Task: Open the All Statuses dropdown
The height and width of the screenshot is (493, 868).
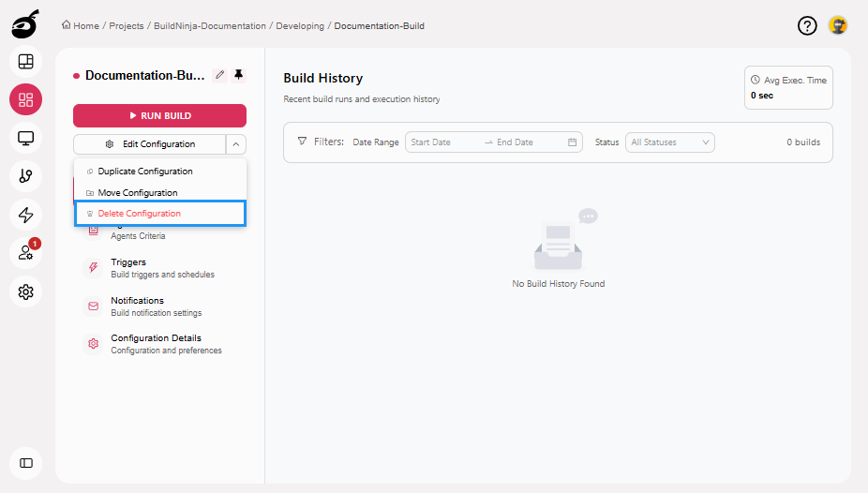Action: point(670,142)
